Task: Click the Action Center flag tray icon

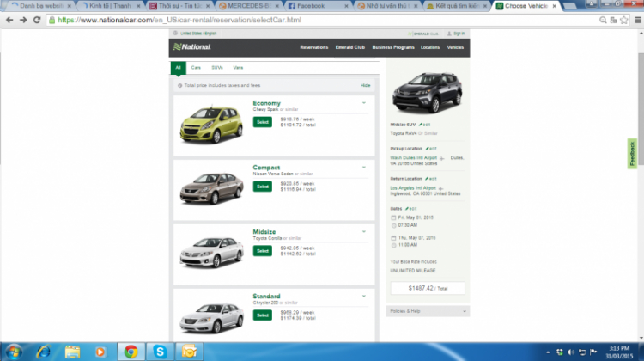Action: 593,352
